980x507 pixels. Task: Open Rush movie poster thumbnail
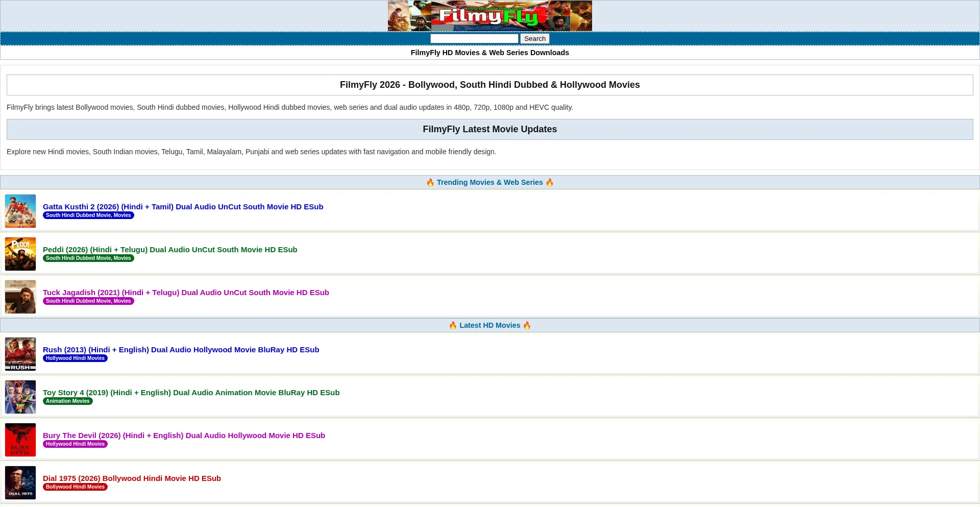point(20,354)
